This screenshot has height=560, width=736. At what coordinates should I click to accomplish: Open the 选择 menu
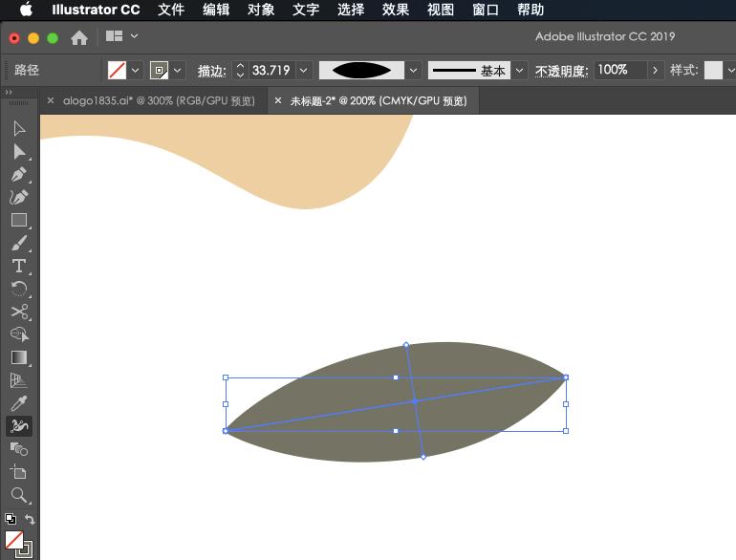click(351, 10)
